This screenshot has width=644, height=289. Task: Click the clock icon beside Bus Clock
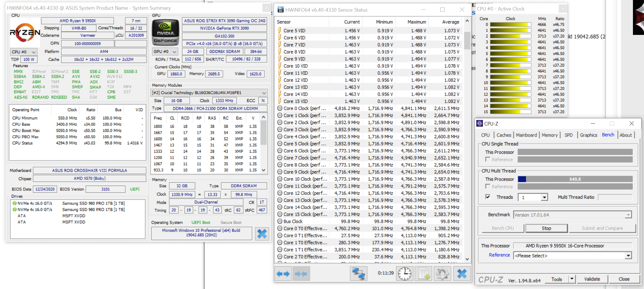(x=280, y=221)
